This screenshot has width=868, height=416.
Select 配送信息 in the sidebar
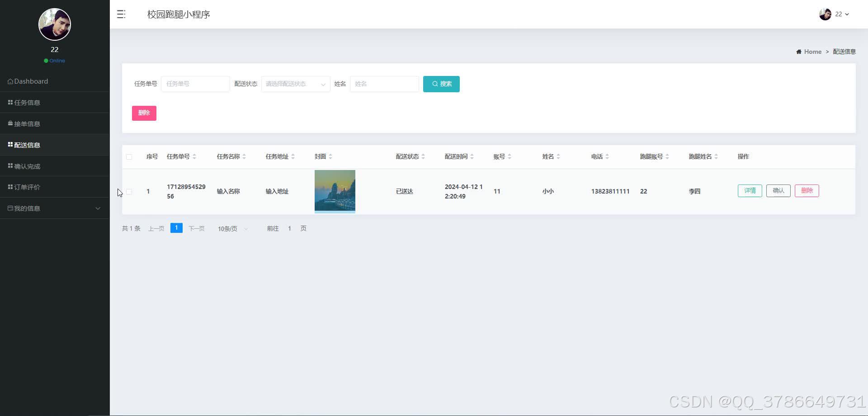click(x=55, y=145)
